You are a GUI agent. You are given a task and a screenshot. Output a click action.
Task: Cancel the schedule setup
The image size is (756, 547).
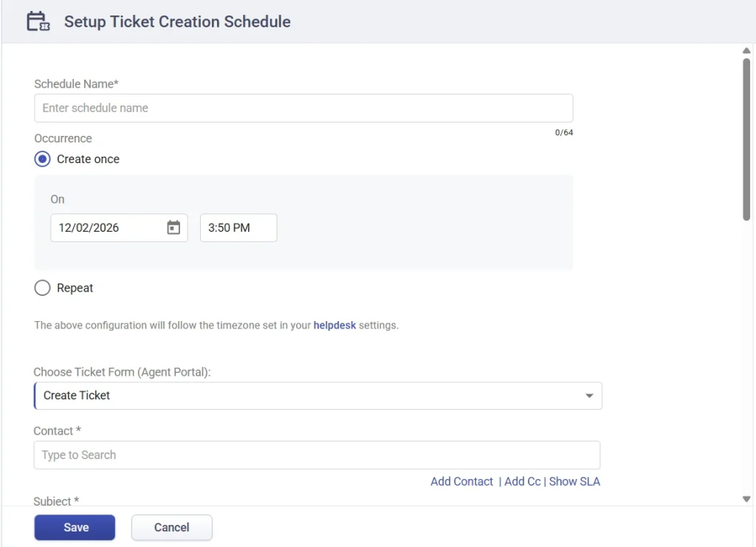click(171, 527)
